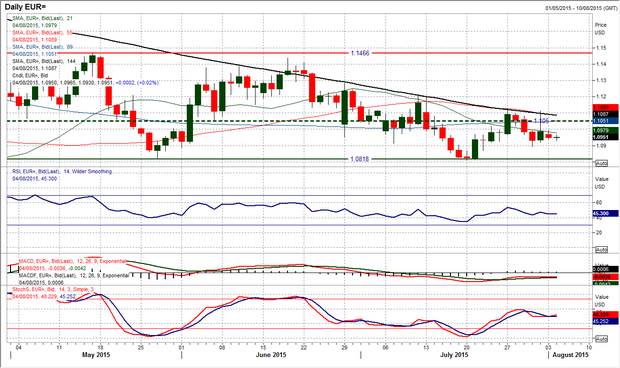Select the red 1.1089 price tag
The image size is (620, 368).
click(x=605, y=108)
